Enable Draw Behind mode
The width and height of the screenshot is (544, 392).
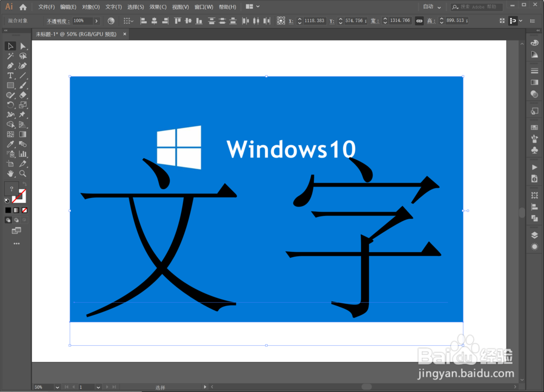16,220
